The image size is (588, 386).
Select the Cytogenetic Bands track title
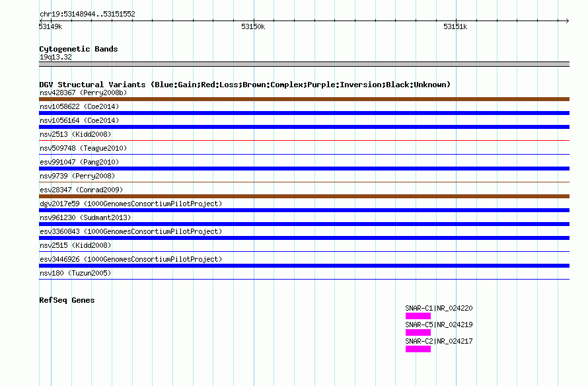click(79, 49)
